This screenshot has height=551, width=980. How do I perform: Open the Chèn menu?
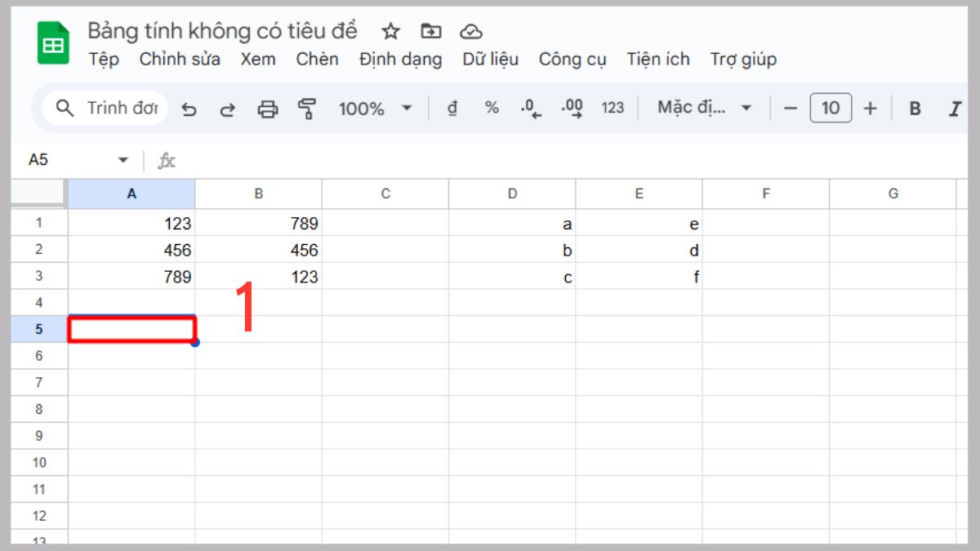pyautogui.click(x=318, y=59)
